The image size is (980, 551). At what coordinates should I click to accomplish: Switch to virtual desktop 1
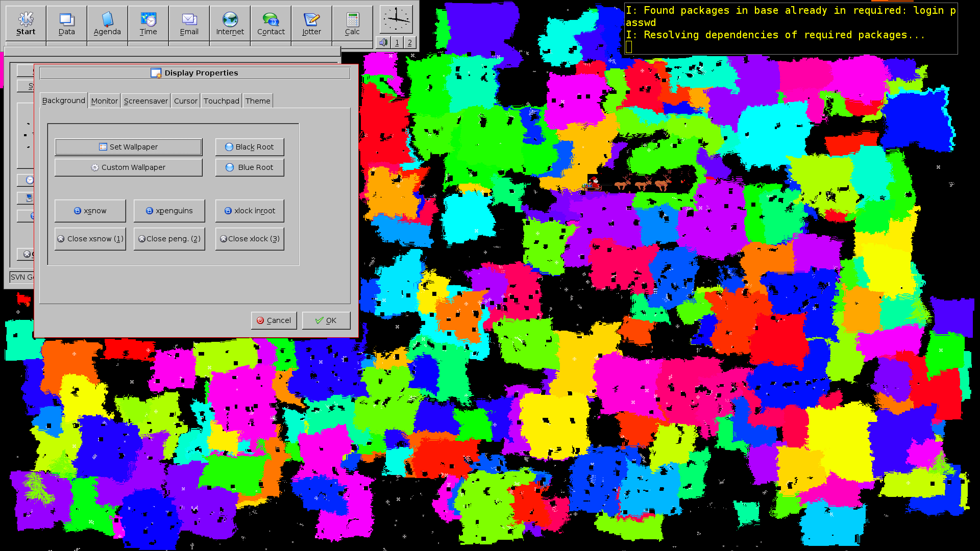[397, 42]
